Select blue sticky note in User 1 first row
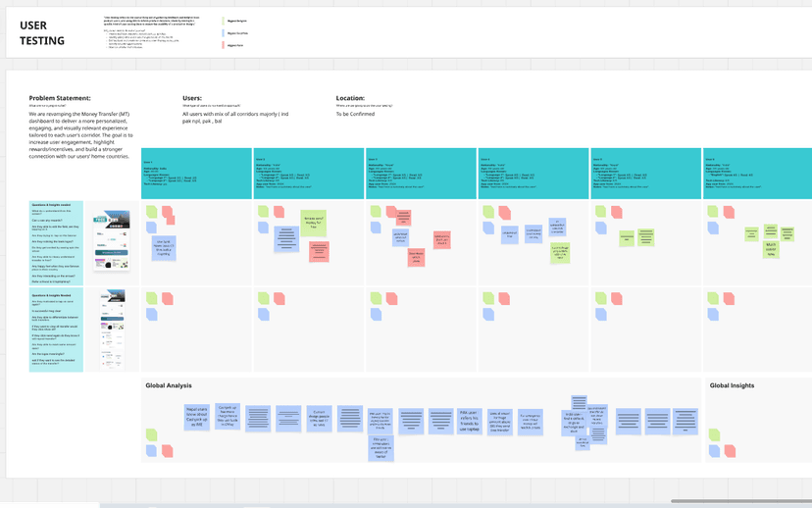812x508 pixels. (164, 247)
